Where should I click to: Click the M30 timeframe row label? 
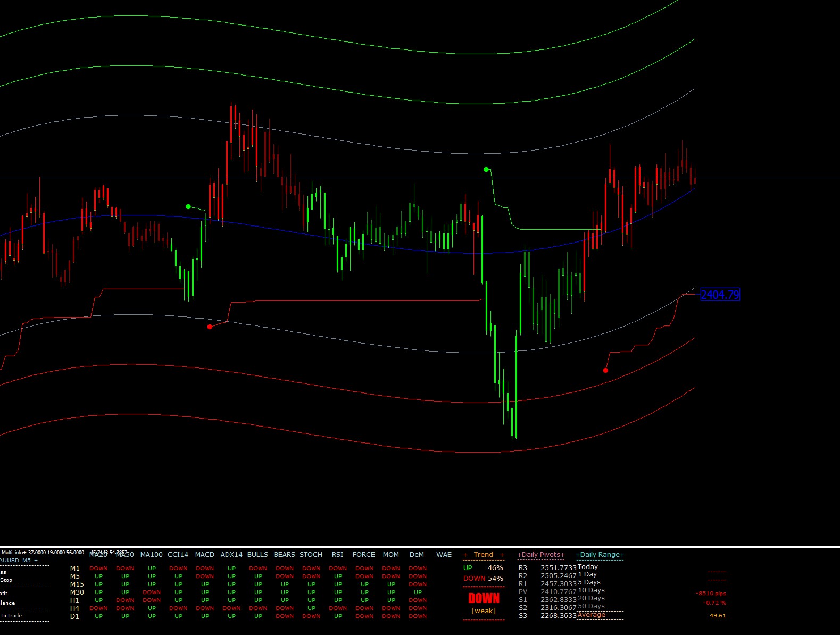(77, 592)
